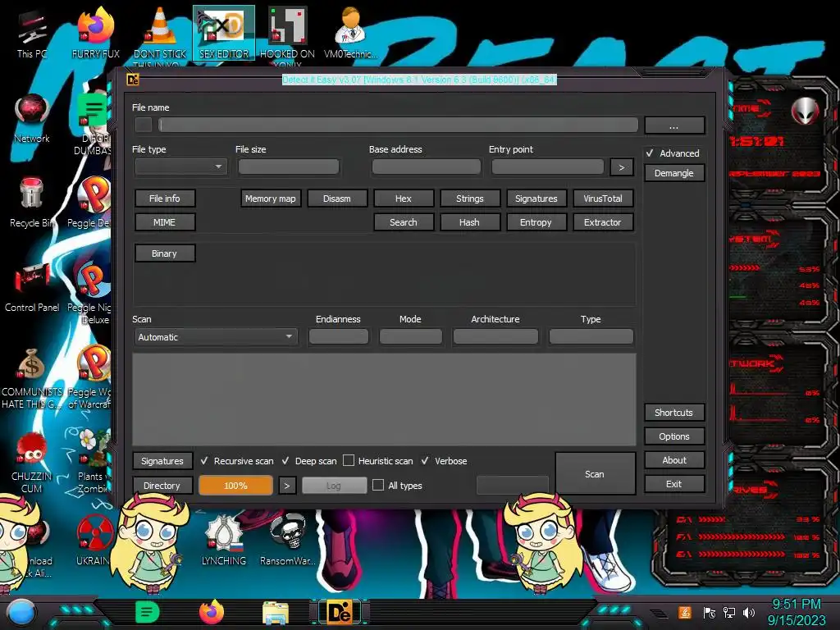
Task: Click the About button
Action: click(x=674, y=460)
